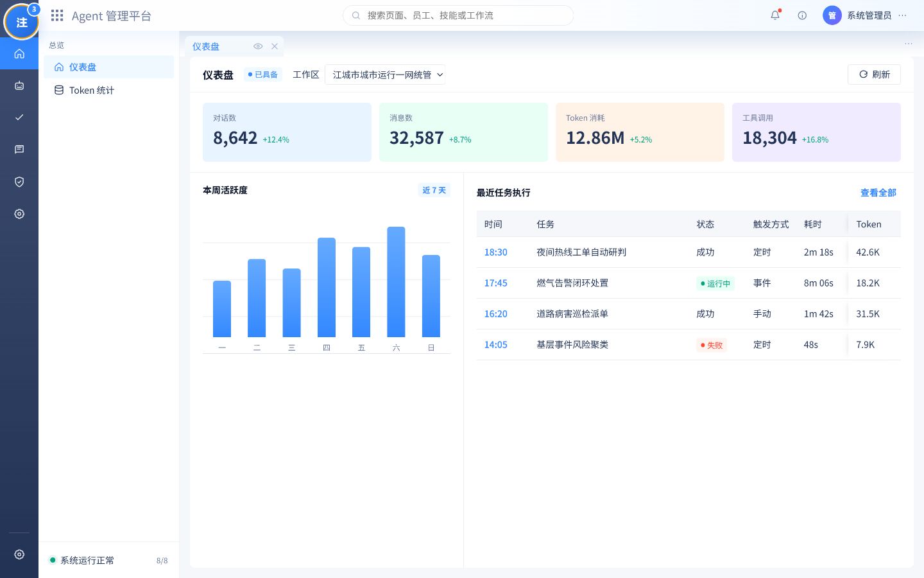Focus the top search input field
This screenshot has width=924, height=578.
click(x=458, y=15)
